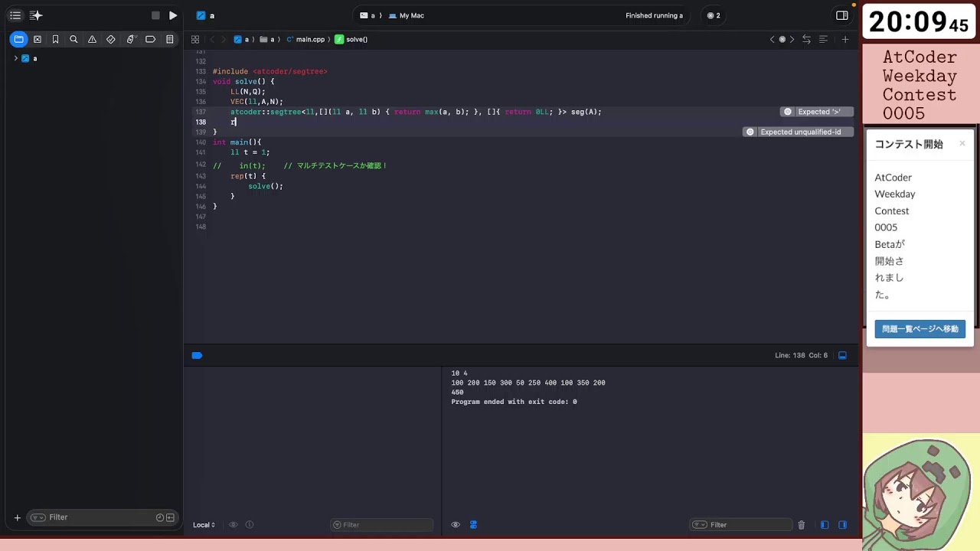Click the '#include <atcoder/segtree>' line
This screenshot has width=980, height=551.
click(x=269, y=71)
